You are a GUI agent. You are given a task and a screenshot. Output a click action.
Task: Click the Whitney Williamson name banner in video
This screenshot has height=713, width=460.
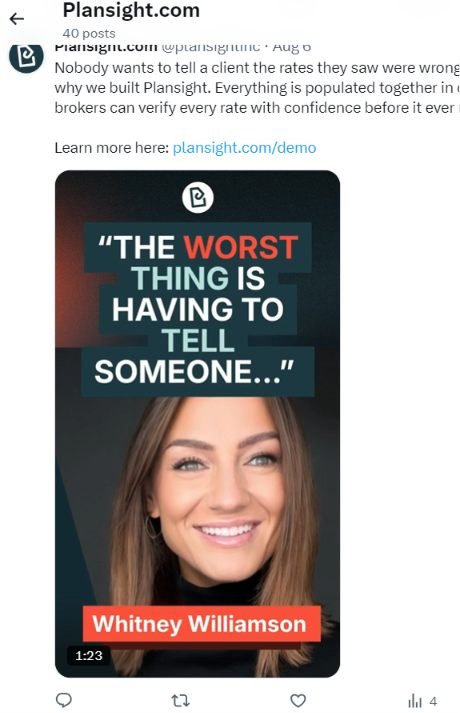(201, 623)
